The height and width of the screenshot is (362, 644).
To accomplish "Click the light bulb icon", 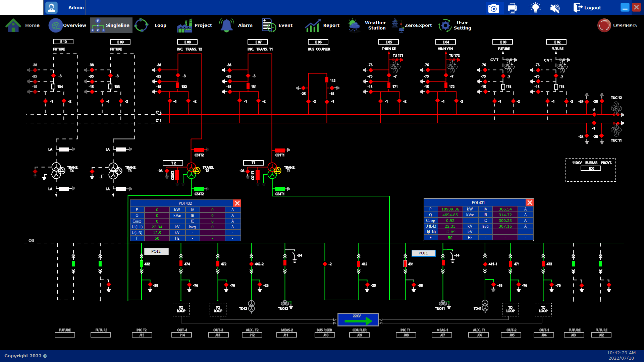I will [535, 8].
